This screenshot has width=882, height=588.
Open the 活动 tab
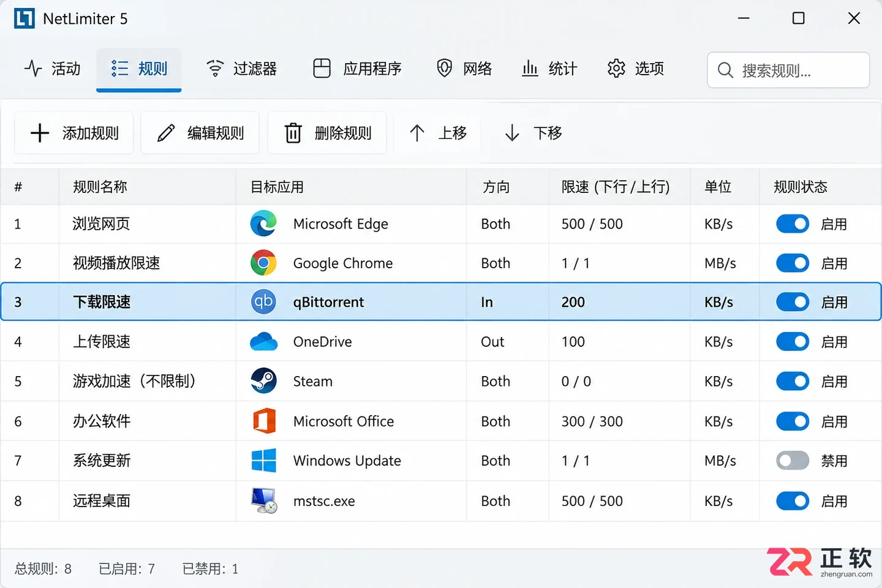pyautogui.click(x=53, y=69)
